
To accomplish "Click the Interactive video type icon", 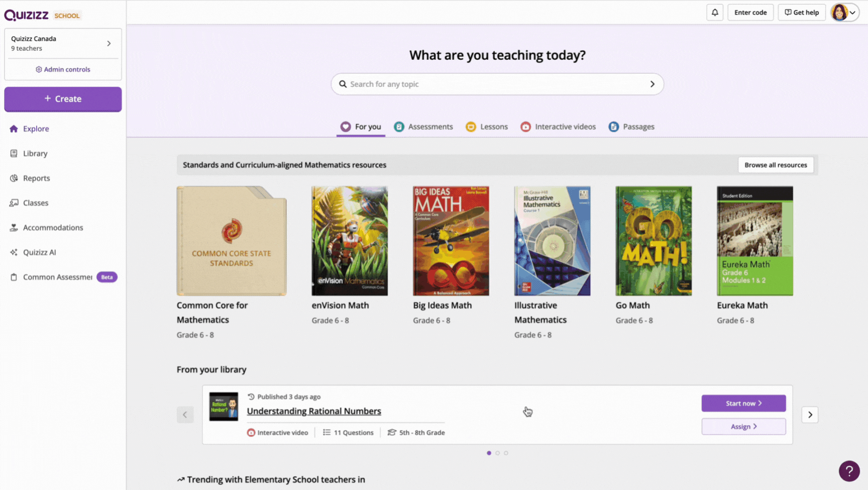I will [251, 432].
